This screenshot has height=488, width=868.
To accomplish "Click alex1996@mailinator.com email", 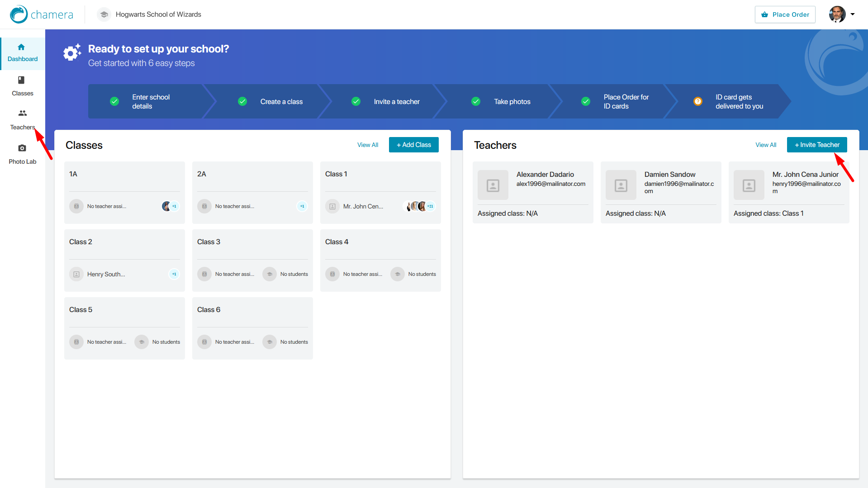I will coord(551,184).
